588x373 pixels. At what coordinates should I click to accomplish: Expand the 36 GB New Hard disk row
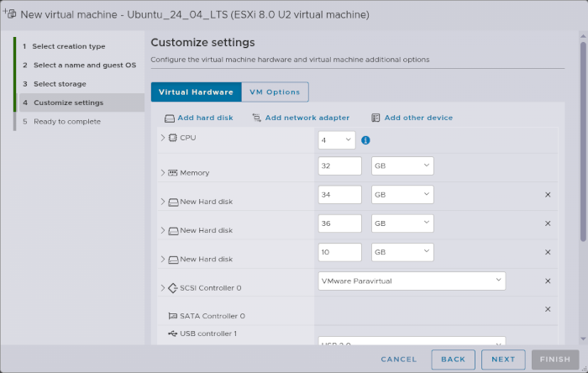(163, 230)
